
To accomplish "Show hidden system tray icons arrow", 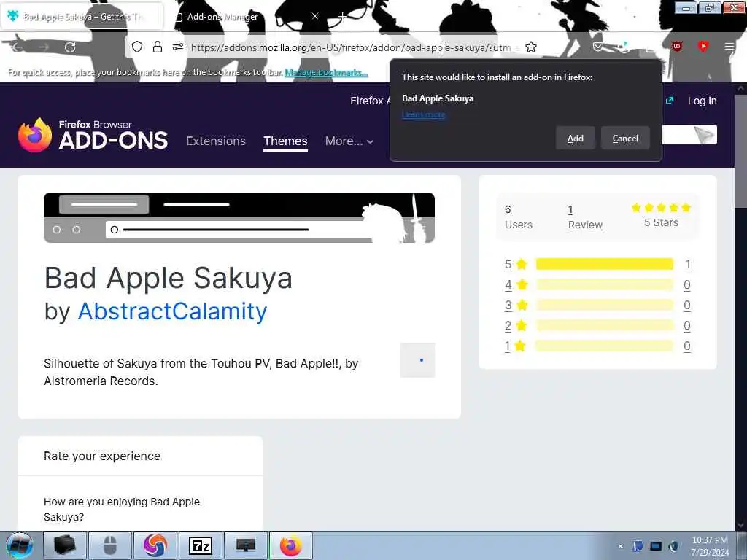I will click(x=620, y=546).
